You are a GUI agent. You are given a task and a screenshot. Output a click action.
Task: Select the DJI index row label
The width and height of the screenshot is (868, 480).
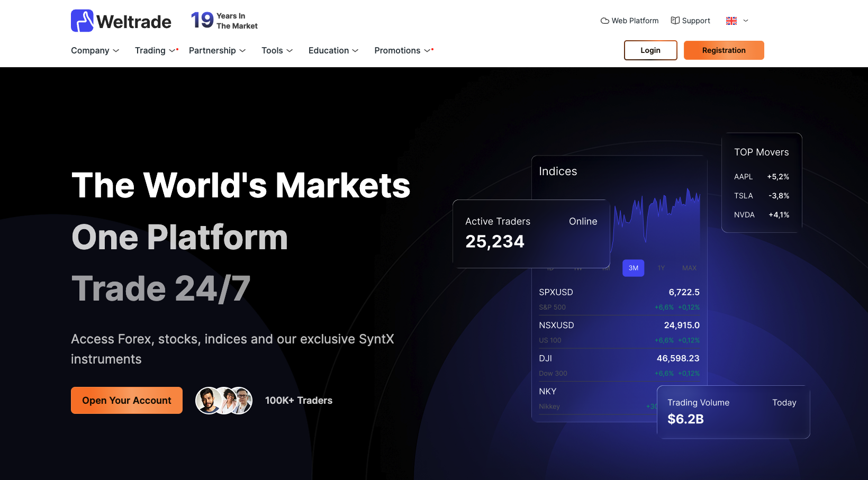point(545,358)
